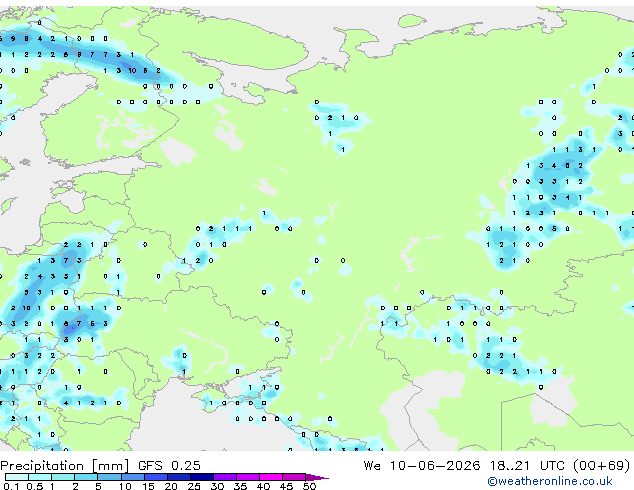This screenshot has height=490, width=634.
Task: Click the '(00+69)' forecast offset text
Action: (x=601, y=466)
